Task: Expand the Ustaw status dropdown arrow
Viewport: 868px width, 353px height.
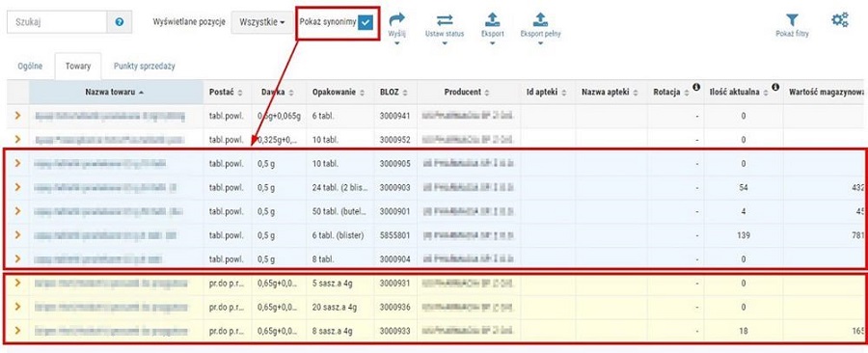Action: point(445,43)
